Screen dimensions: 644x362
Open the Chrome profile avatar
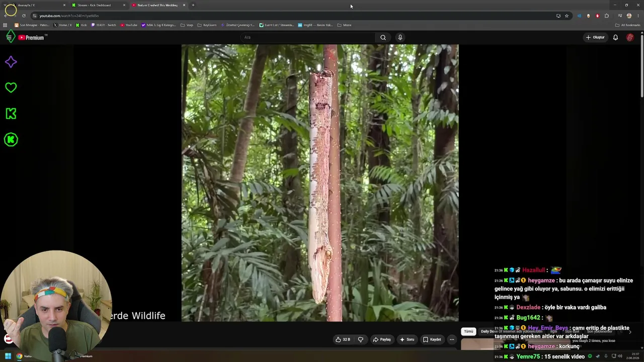(x=629, y=16)
